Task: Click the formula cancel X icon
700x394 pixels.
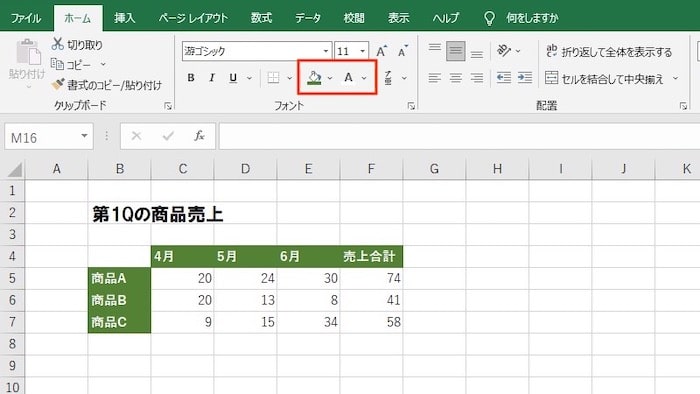Action: coord(136,136)
